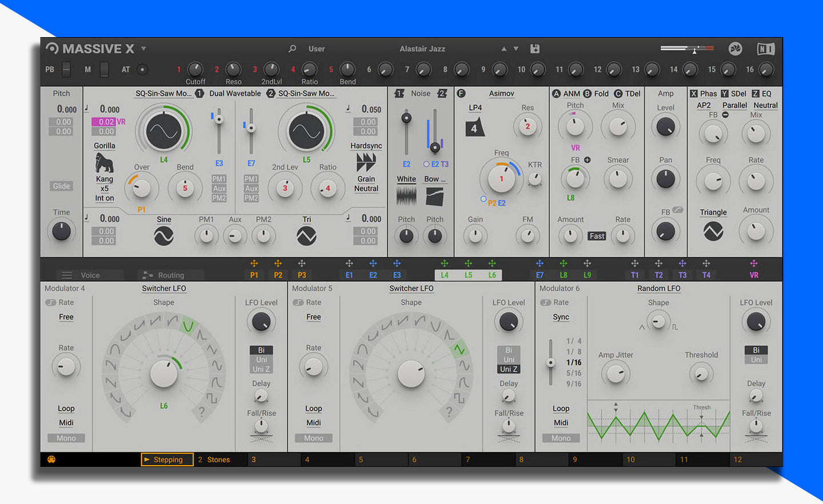823x504 pixels.
Task: Toggle the Fast button
Action: (597, 236)
